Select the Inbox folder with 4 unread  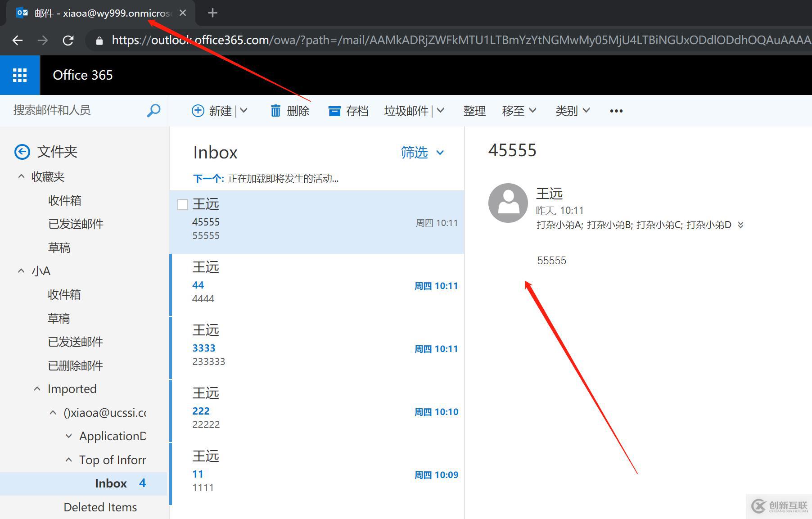coord(84,483)
